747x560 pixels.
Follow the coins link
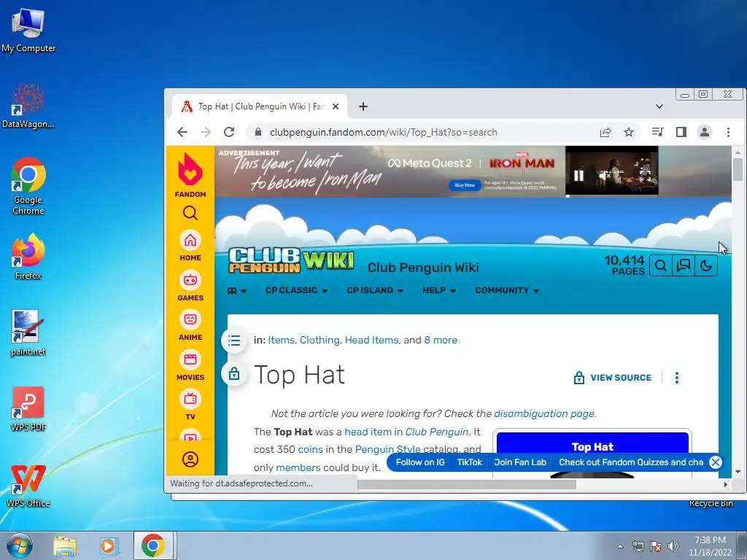(310, 449)
